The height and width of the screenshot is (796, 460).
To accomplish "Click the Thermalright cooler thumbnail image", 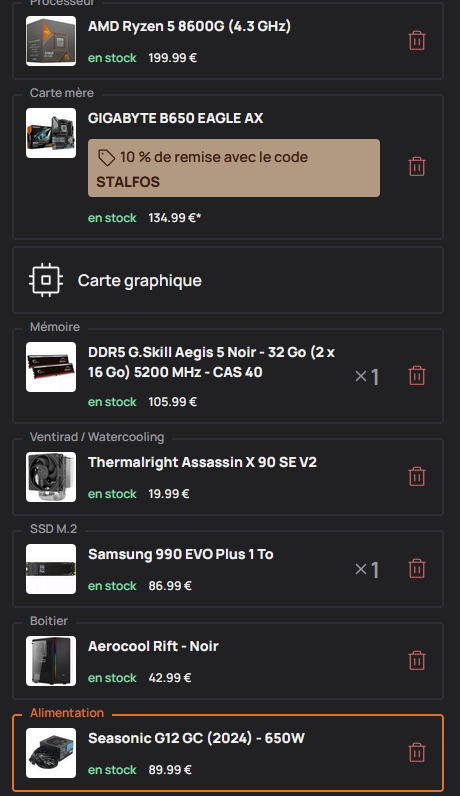I will [x=51, y=477].
